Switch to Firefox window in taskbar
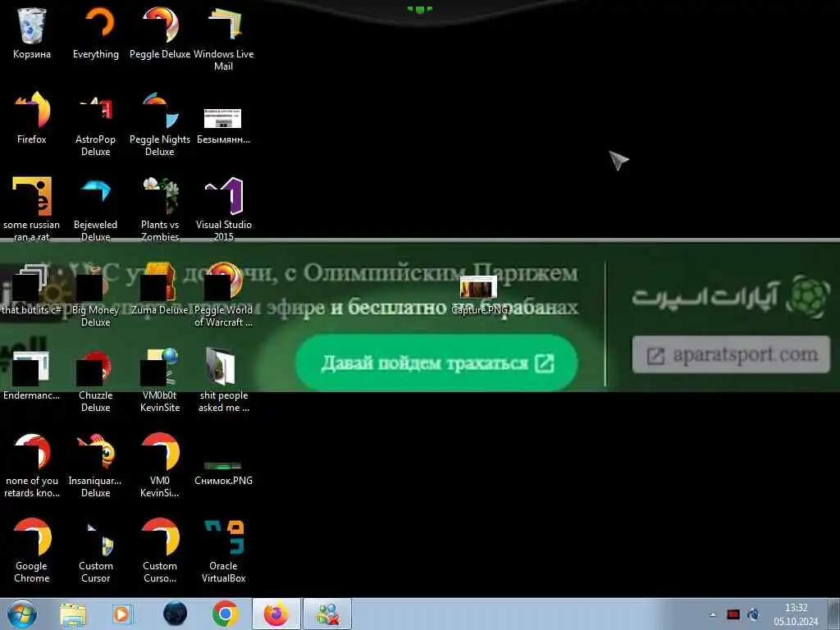 coord(276,614)
